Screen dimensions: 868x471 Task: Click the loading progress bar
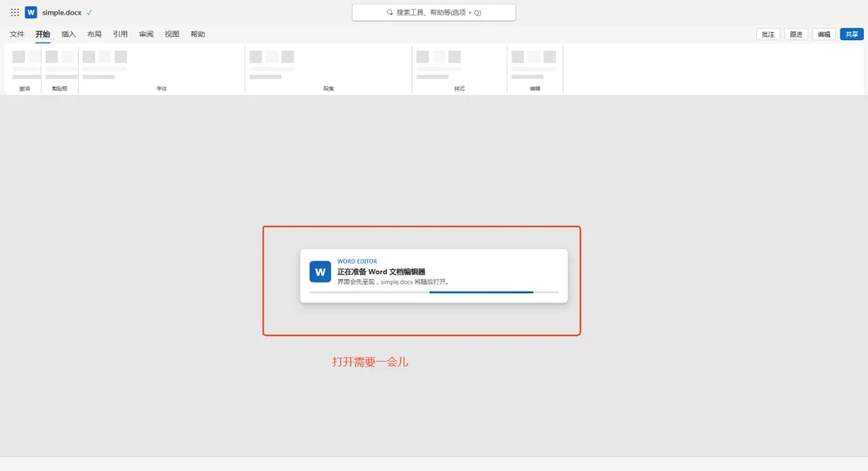tap(434, 293)
